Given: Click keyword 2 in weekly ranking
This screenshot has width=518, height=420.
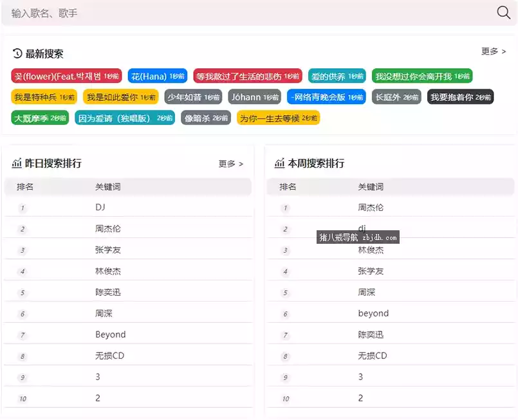Looking at the screenshot, I should tap(361, 398).
